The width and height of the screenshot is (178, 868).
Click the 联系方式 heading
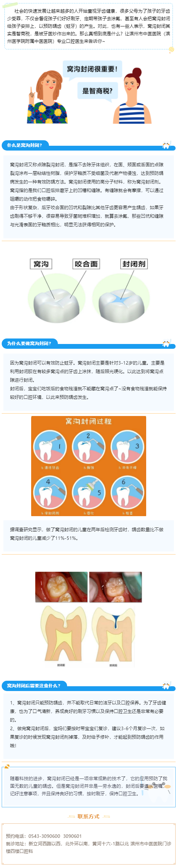89,816
